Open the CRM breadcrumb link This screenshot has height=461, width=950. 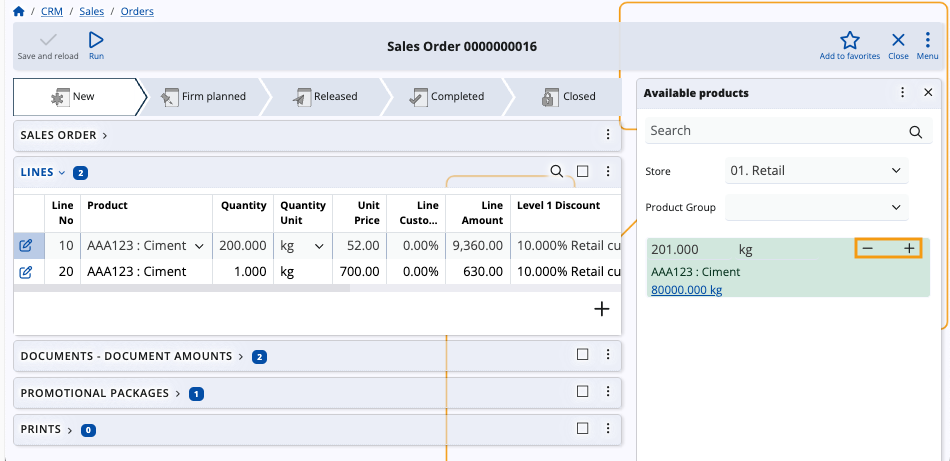pos(52,12)
